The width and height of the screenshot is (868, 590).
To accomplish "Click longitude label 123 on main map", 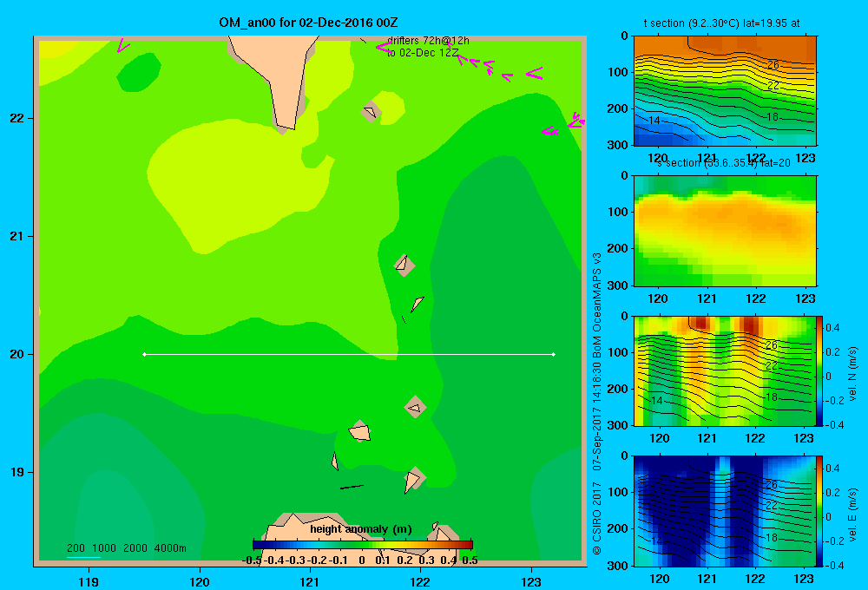I will [531, 581].
